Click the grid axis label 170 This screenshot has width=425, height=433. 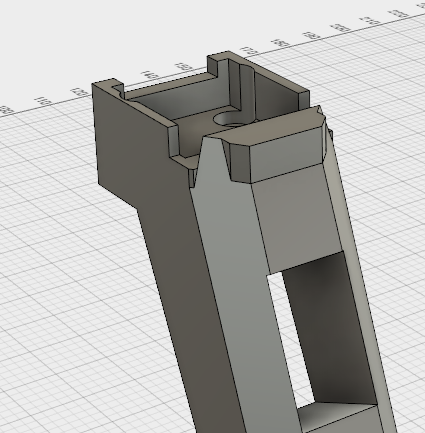click(250, 51)
